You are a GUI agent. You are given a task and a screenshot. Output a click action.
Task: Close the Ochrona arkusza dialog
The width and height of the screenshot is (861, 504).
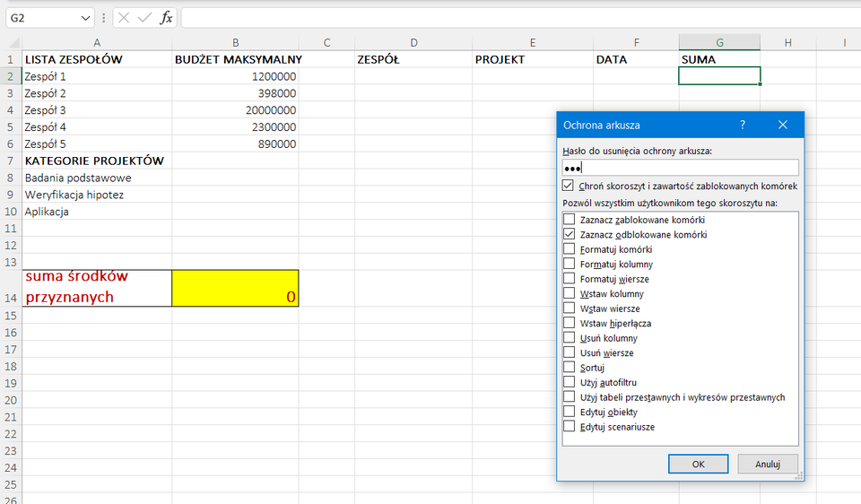[x=782, y=126]
